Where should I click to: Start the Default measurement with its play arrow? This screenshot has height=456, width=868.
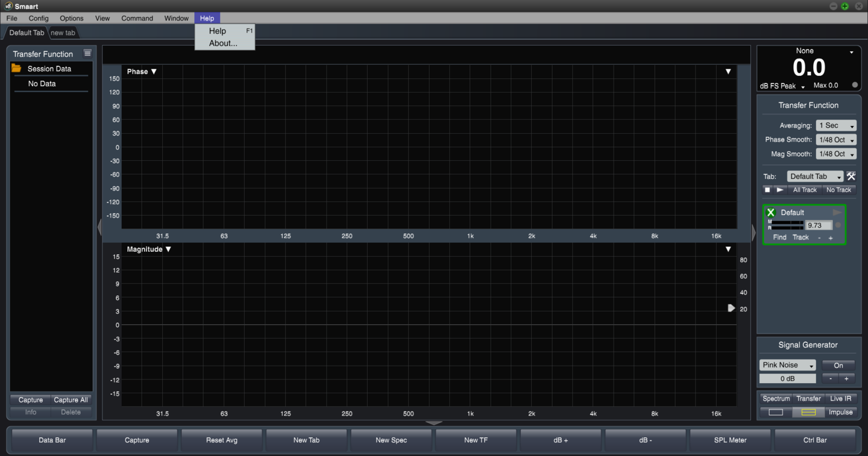pyautogui.click(x=837, y=213)
